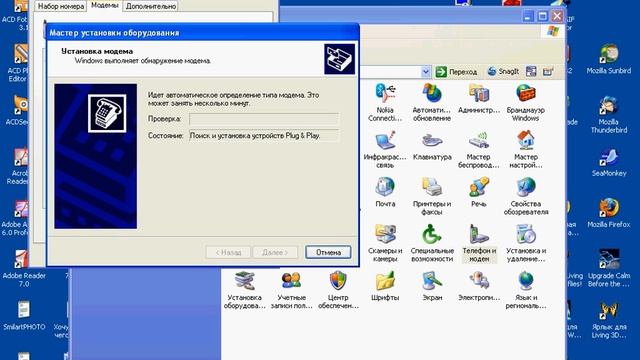Screen dimensions: 640x360
Task: Click Отмена in modem wizard
Action: [x=328, y=252]
